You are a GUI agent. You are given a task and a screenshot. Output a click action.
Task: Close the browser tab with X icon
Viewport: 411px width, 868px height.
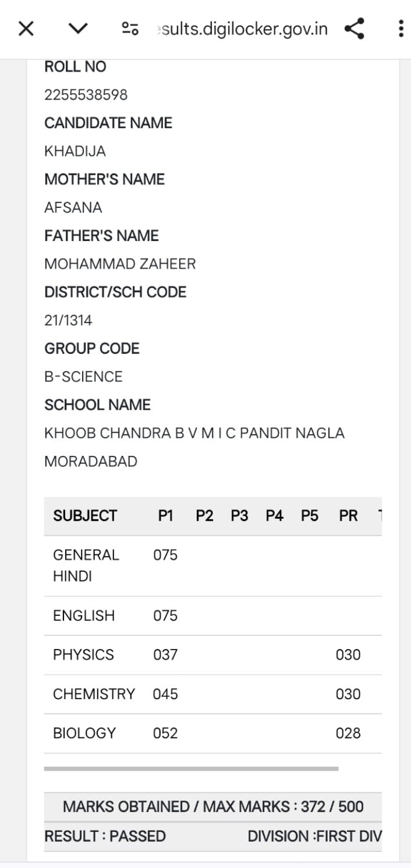tap(26, 29)
